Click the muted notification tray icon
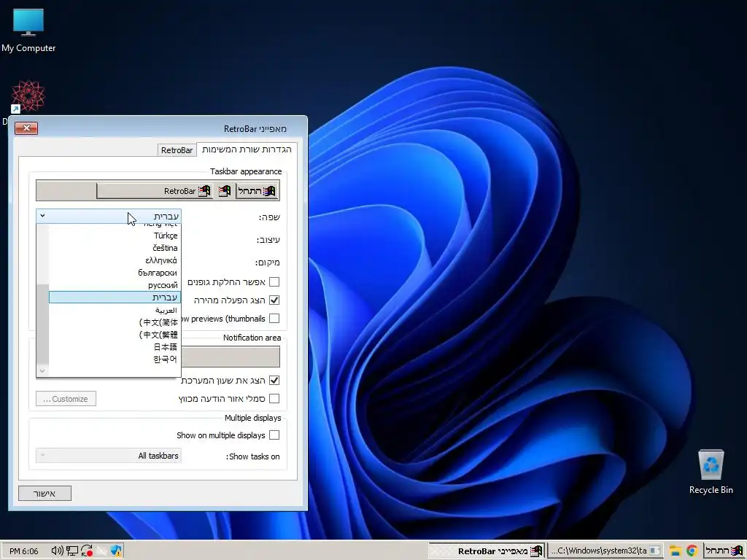 tap(101, 551)
